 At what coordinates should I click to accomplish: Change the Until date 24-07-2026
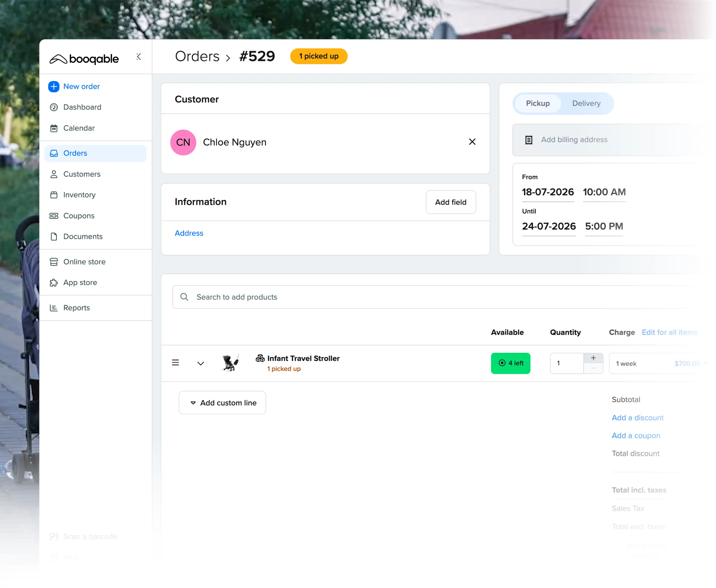coord(549,226)
